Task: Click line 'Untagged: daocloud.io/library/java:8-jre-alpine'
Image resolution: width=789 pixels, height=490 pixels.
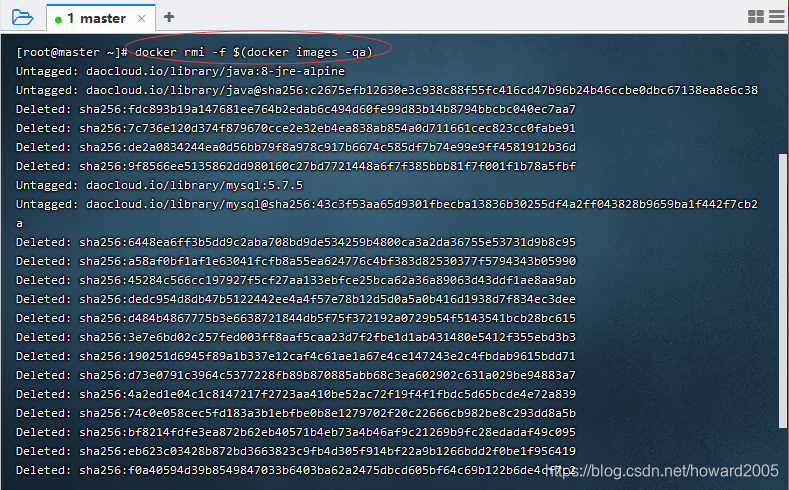Action: (x=180, y=71)
